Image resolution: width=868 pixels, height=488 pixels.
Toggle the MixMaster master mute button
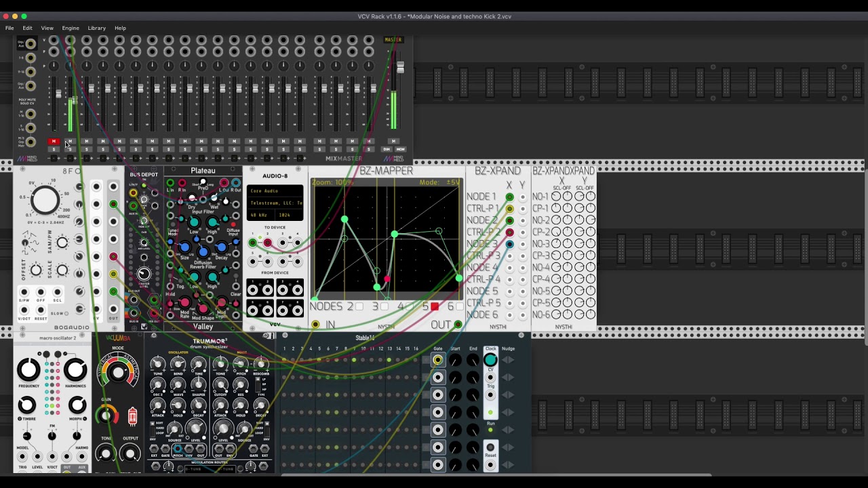[393, 142]
